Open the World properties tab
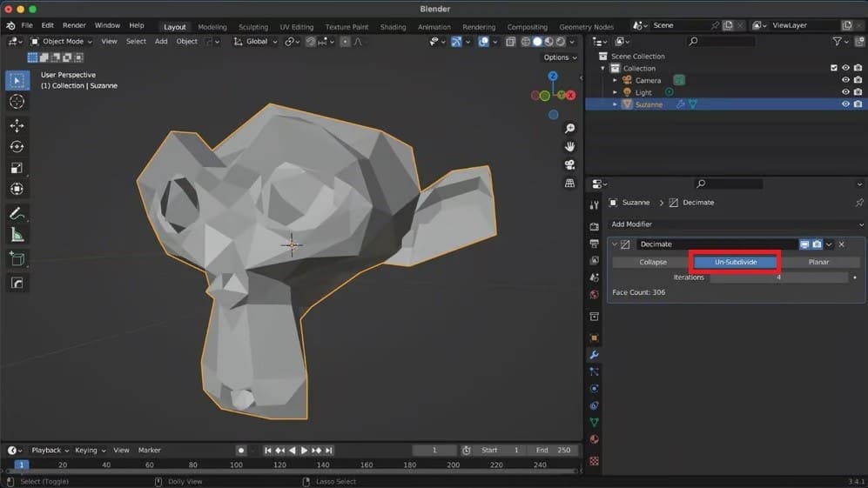 pyautogui.click(x=594, y=294)
